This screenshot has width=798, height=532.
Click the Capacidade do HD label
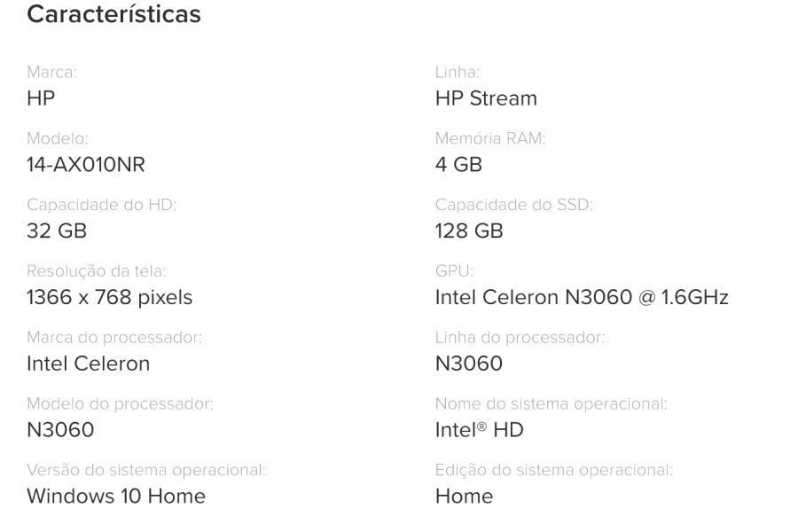pos(102,206)
